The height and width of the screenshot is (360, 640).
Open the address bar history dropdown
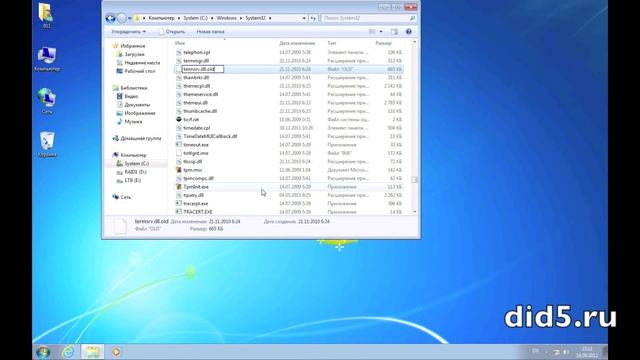pyautogui.click(x=304, y=18)
